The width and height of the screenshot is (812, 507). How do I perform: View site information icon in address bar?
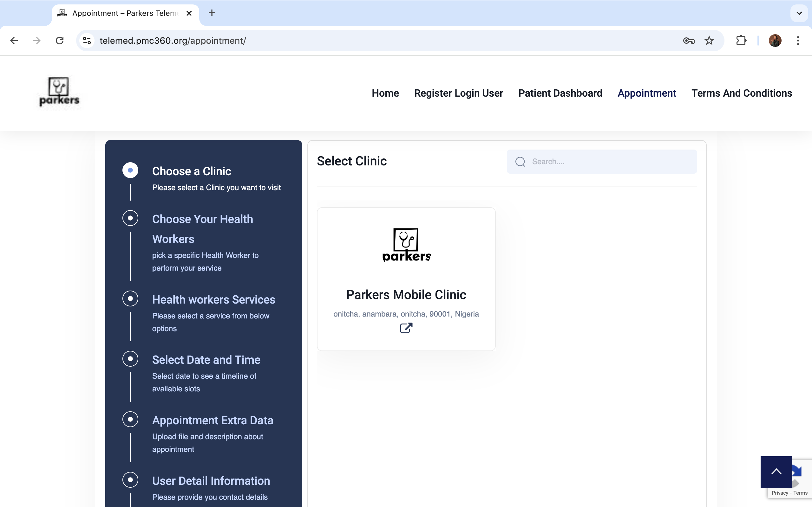[87, 41]
